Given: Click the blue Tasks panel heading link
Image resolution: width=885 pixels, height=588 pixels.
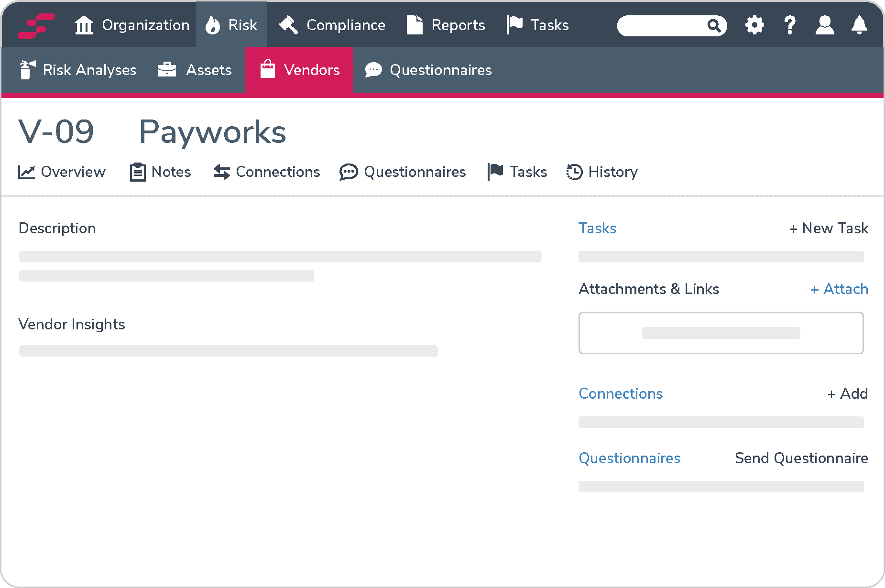Looking at the screenshot, I should 598,228.
